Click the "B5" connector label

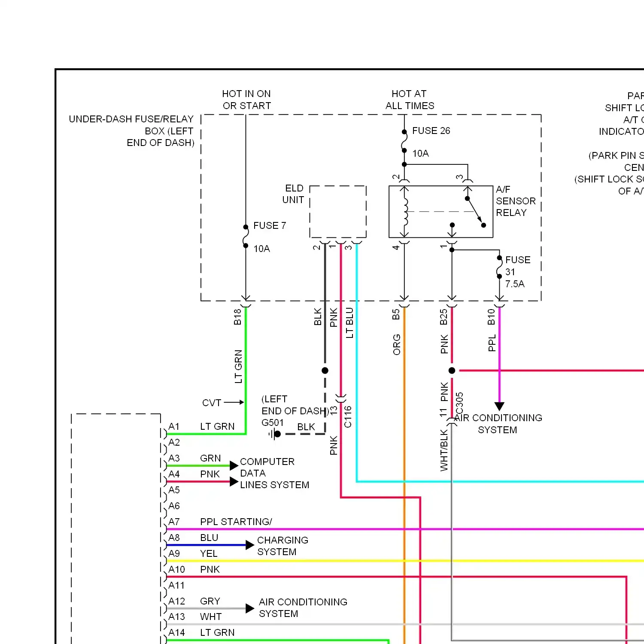coord(396,315)
